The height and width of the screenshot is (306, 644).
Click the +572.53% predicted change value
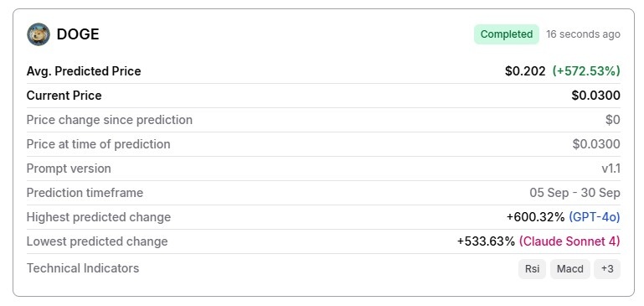pyautogui.click(x=586, y=71)
